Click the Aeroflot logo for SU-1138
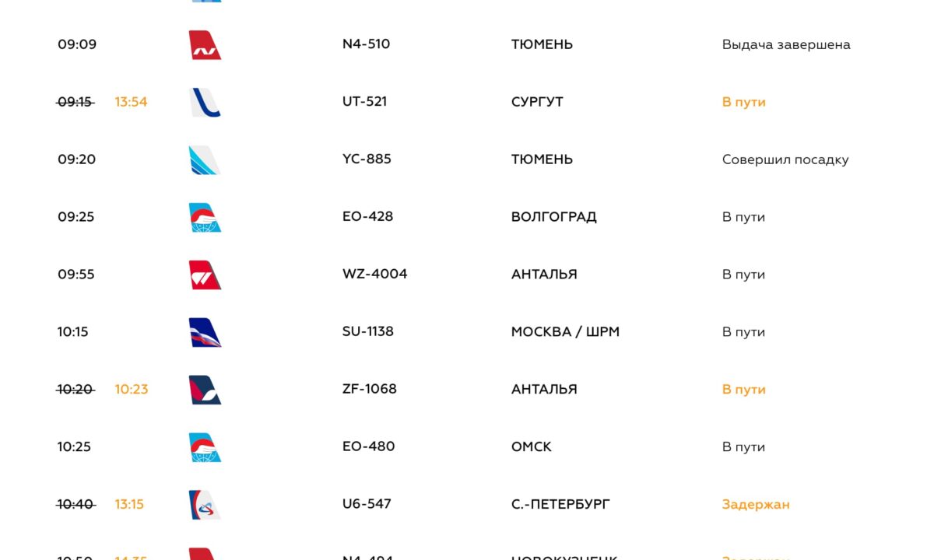 click(205, 333)
